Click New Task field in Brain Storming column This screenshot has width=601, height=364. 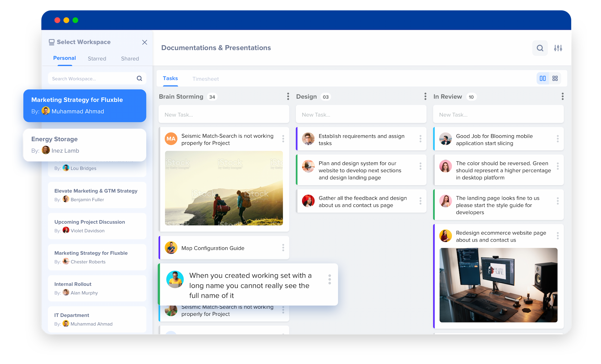coord(224,115)
